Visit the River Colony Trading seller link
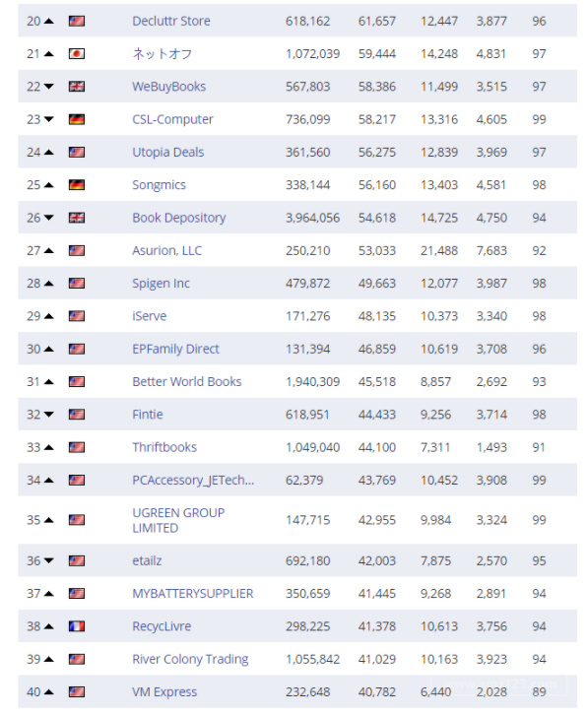Image resolution: width=588 pixels, height=716 pixels. click(190, 660)
